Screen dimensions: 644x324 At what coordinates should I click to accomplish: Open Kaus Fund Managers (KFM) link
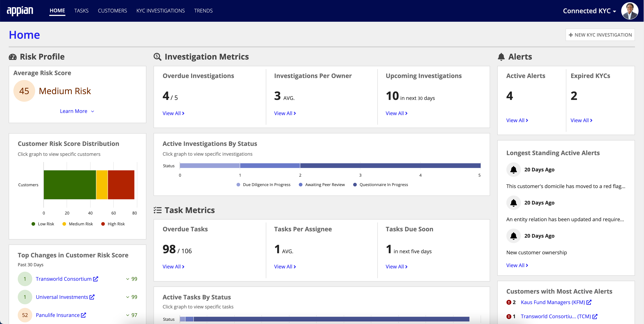tap(553, 302)
